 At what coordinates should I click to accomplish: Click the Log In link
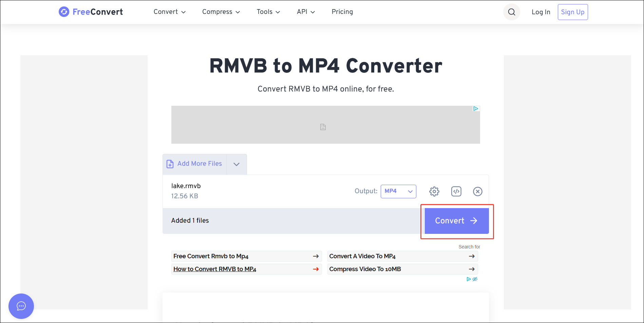click(541, 12)
